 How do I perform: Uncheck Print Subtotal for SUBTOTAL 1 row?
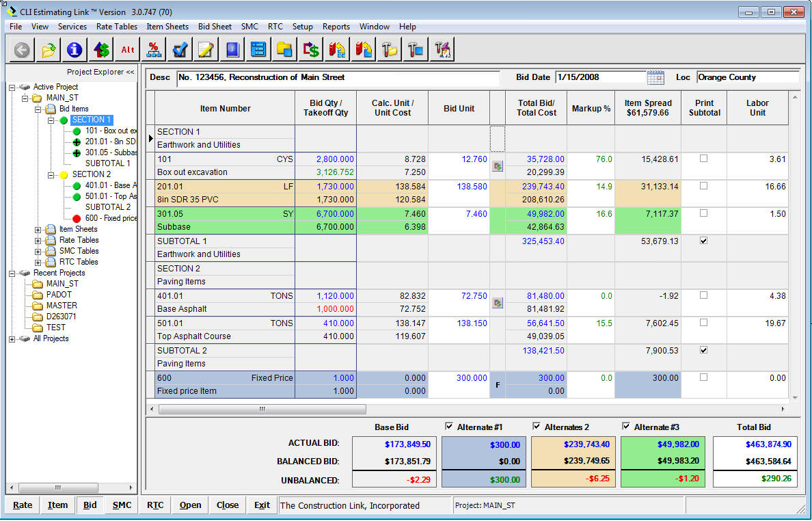[704, 241]
